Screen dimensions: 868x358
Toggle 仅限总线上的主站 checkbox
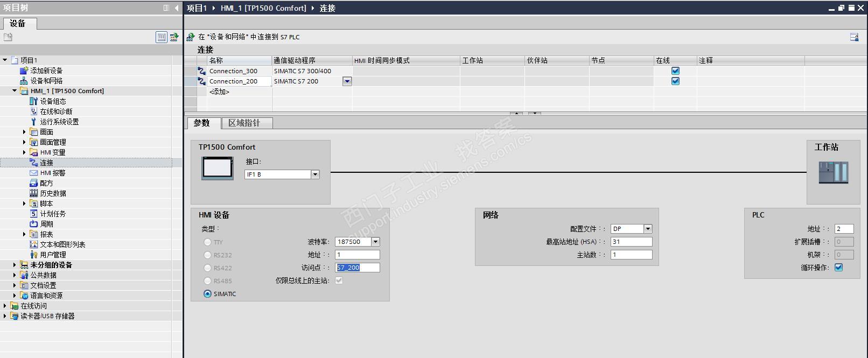click(x=339, y=280)
